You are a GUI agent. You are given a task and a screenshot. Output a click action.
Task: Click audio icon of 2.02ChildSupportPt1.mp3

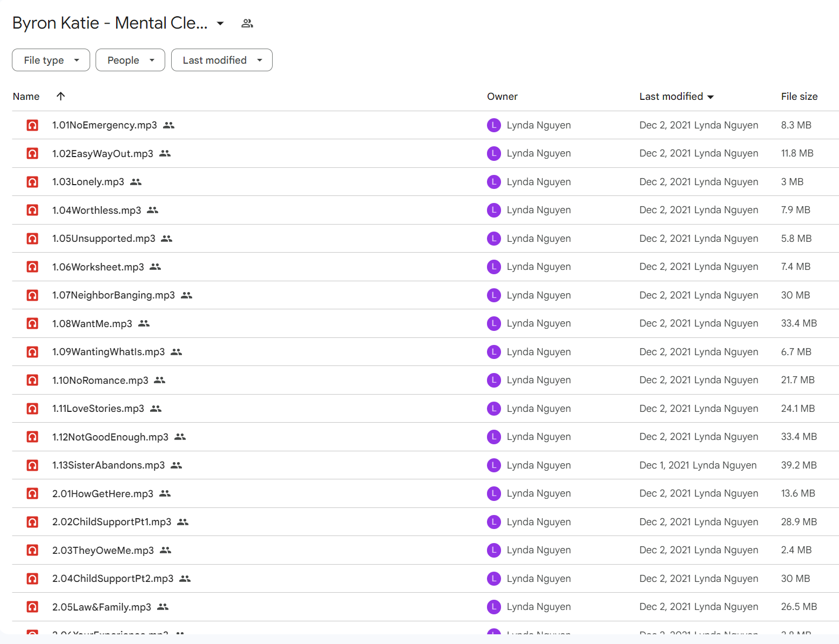(32, 522)
